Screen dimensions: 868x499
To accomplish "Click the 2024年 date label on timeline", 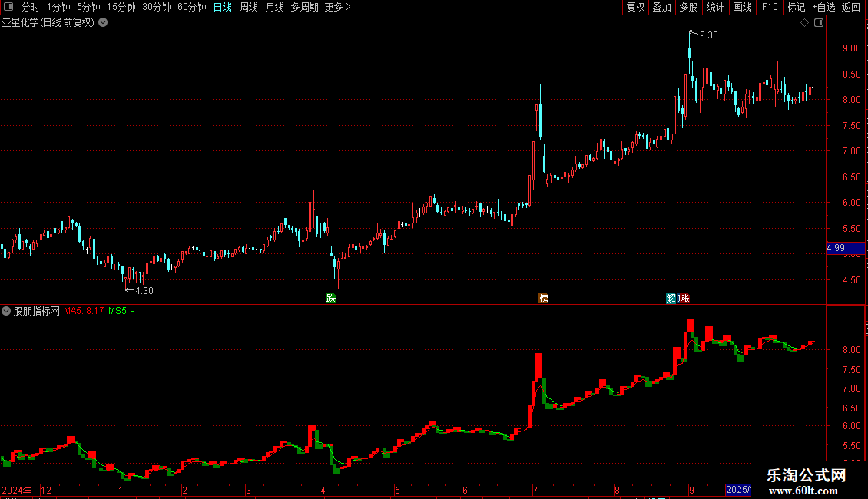I will point(17,490).
